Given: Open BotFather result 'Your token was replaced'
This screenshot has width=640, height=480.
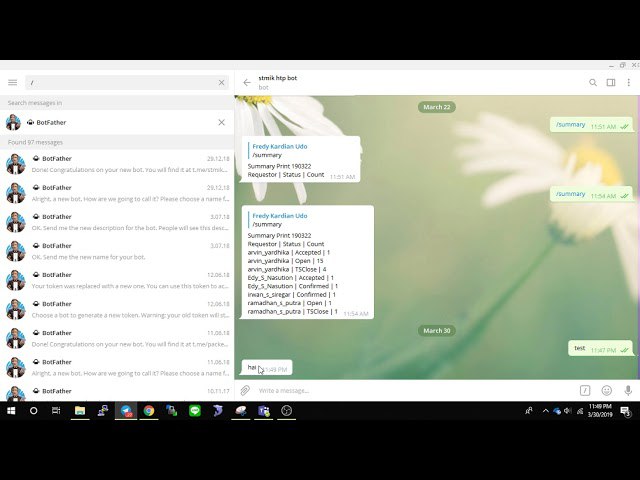Looking at the screenshot, I should point(117,280).
